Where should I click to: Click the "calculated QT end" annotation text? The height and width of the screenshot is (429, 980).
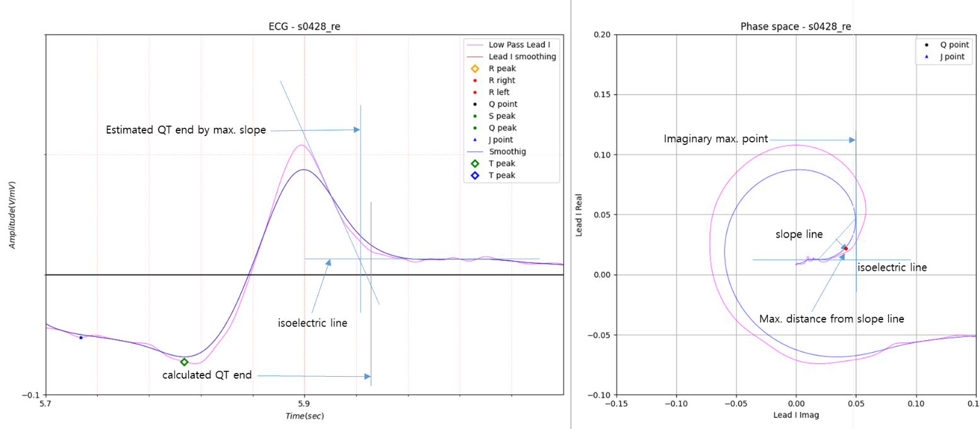[x=207, y=375]
